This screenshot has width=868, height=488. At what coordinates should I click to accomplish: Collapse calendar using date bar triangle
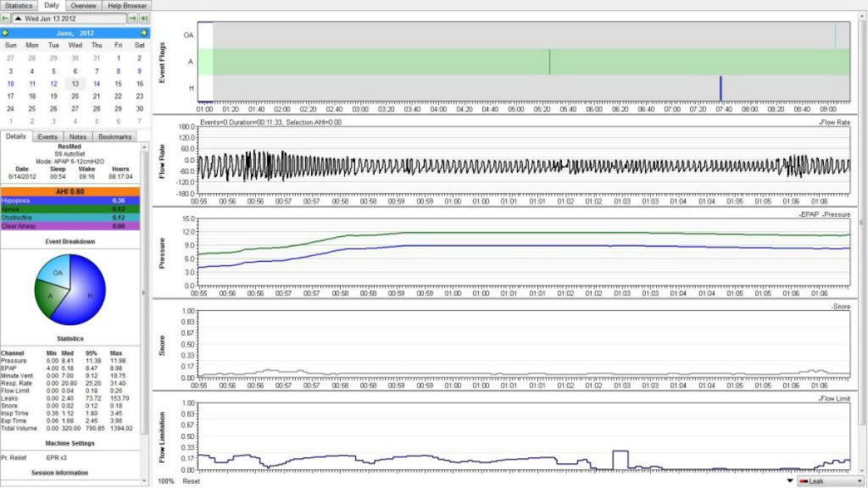pos(19,18)
